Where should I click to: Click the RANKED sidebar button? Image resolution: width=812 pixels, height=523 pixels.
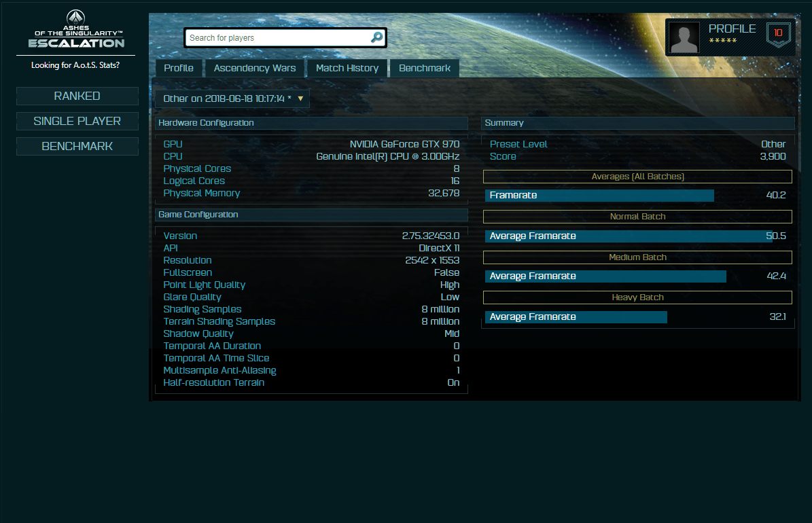click(77, 96)
